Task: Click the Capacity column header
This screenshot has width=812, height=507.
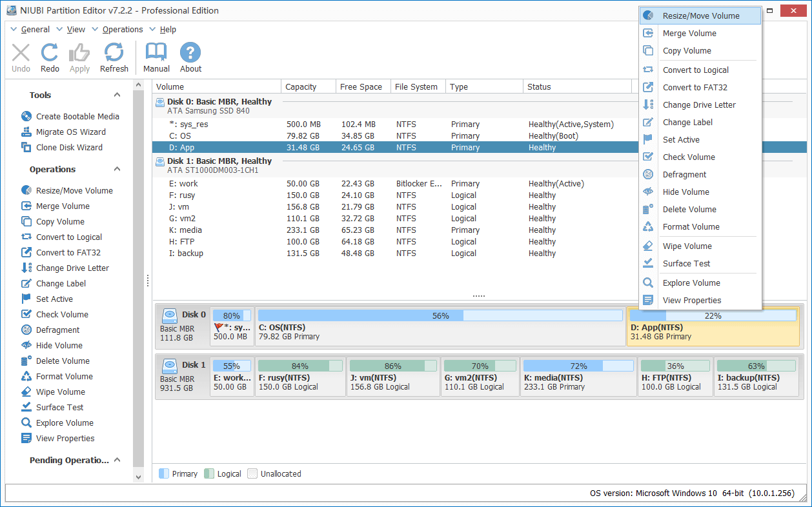Action: [301, 86]
